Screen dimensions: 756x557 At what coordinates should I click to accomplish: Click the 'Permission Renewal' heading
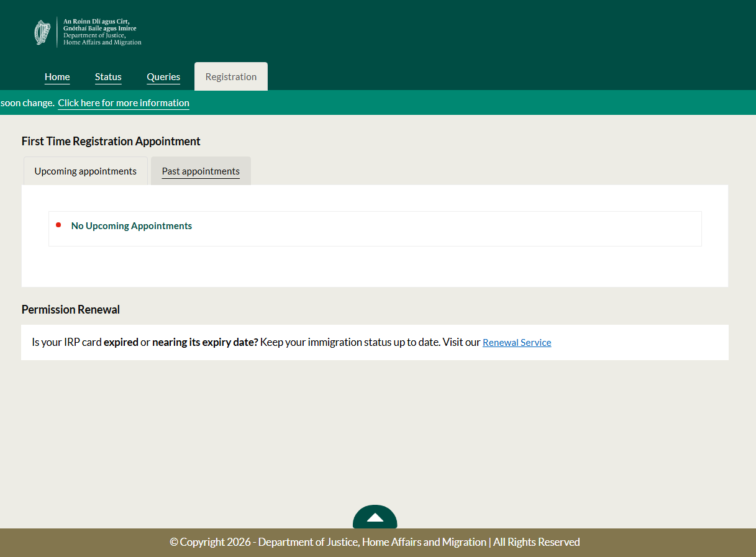[71, 309]
